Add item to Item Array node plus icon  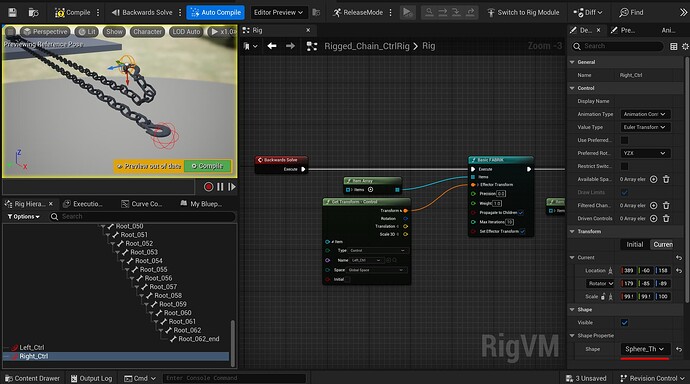[371, 190]
